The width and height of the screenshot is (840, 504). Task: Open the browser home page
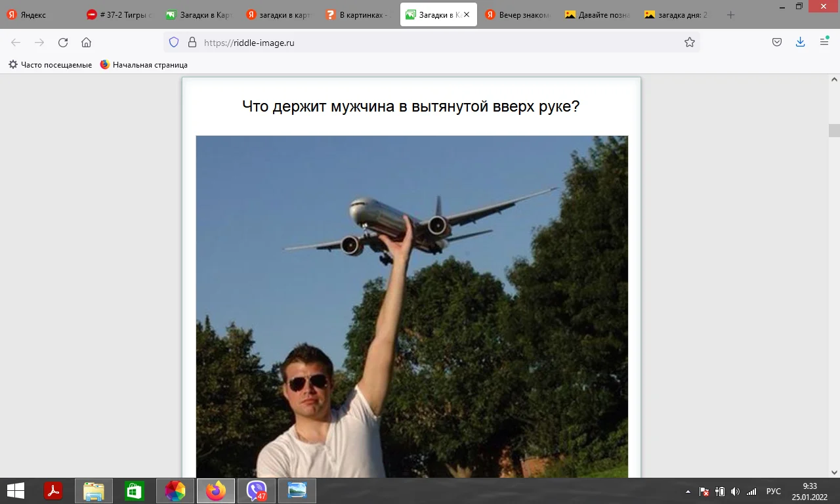click(x=86, y=42)
